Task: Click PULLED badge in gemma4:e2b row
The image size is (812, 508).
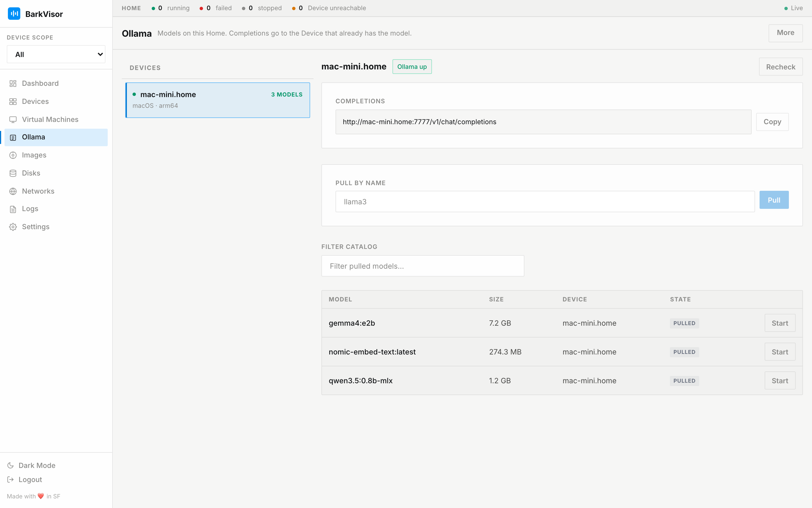Action: [x=685, y=323]
